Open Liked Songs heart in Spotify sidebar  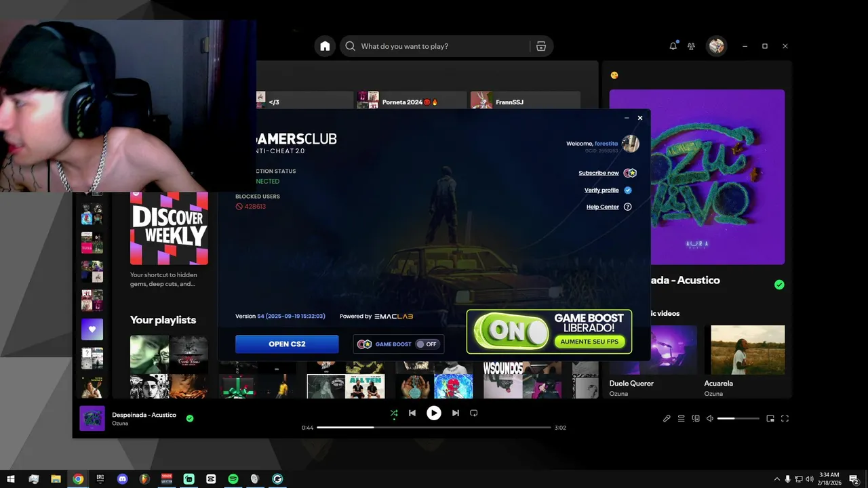coord(92,329)
